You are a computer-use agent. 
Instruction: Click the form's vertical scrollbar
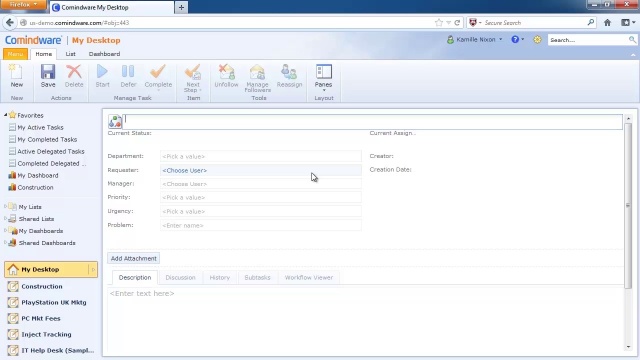click(x=628, y=204)
